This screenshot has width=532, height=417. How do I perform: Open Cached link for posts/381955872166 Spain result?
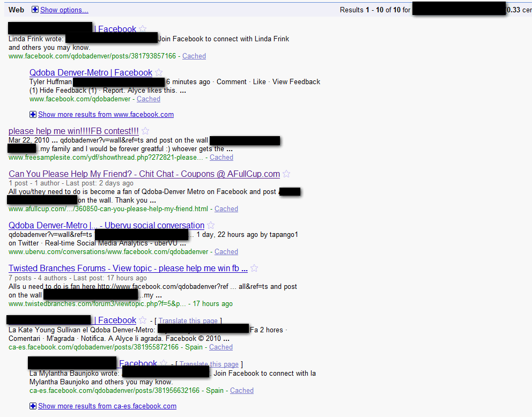[221, 347]
